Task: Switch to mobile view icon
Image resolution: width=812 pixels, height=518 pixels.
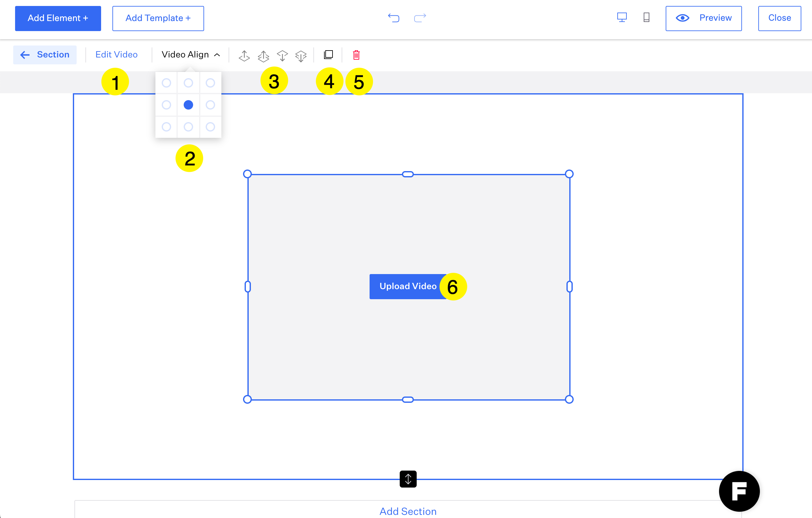Action: 646,18
